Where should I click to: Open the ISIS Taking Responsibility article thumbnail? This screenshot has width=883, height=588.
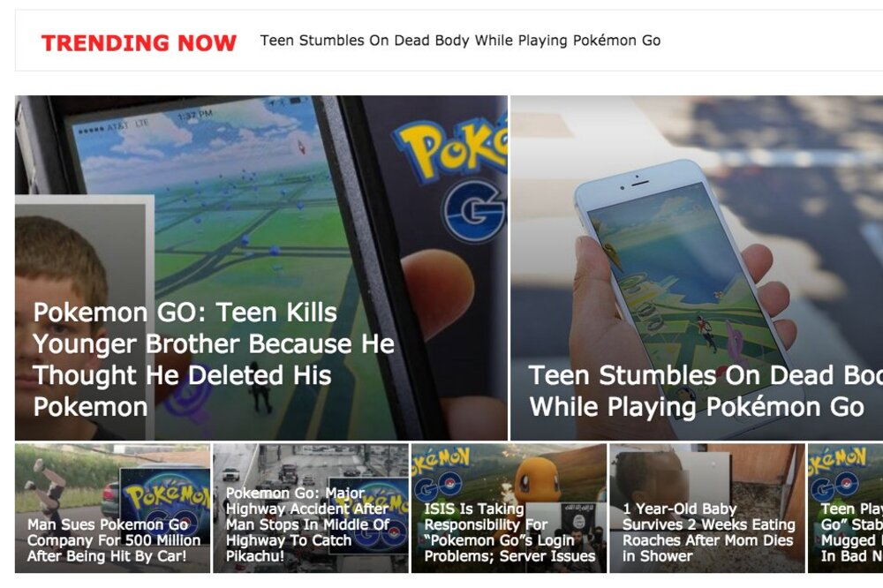pos(509,508)
